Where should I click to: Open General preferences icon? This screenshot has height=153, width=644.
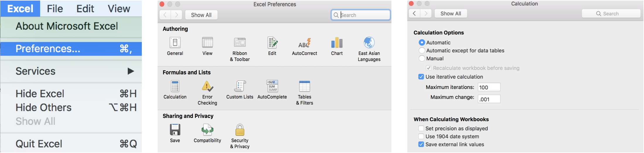coord(175,43)
